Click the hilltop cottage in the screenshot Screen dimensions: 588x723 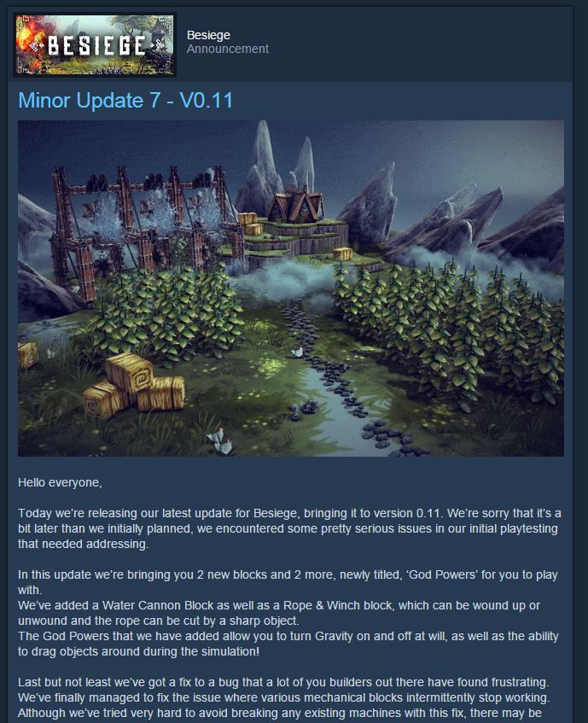click(295, 205)
